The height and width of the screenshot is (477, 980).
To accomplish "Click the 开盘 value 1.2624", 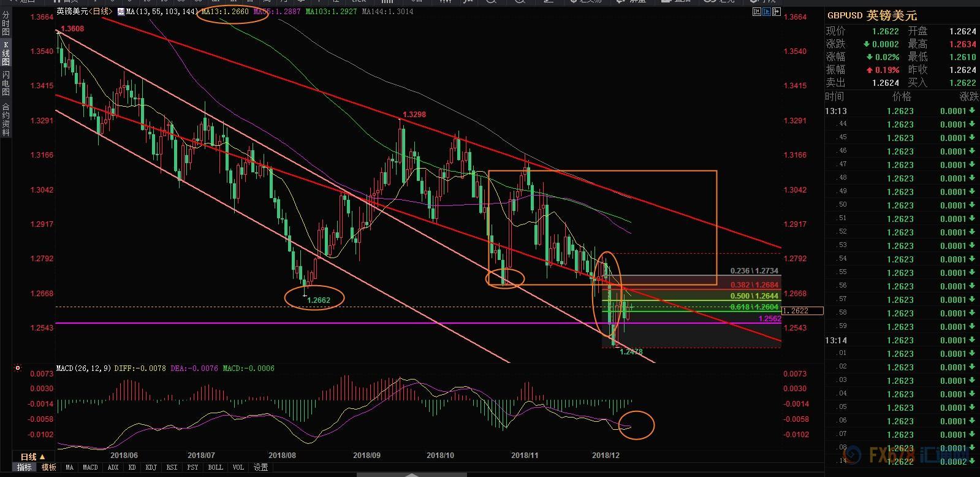I will tap(962, 31).
